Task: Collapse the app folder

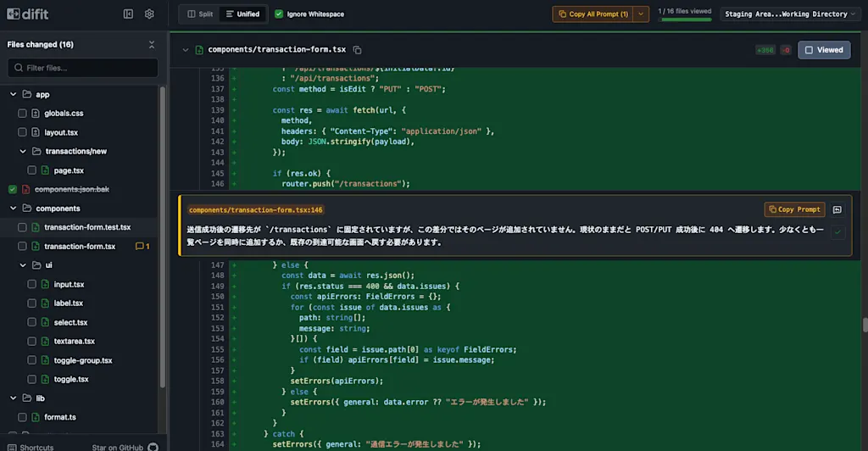Action: tap(14, 95)
